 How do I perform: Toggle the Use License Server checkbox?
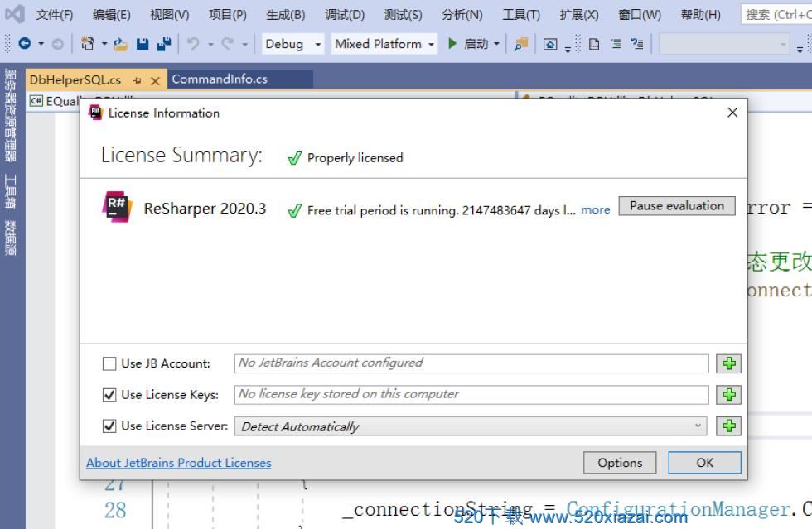coord(109,426)
